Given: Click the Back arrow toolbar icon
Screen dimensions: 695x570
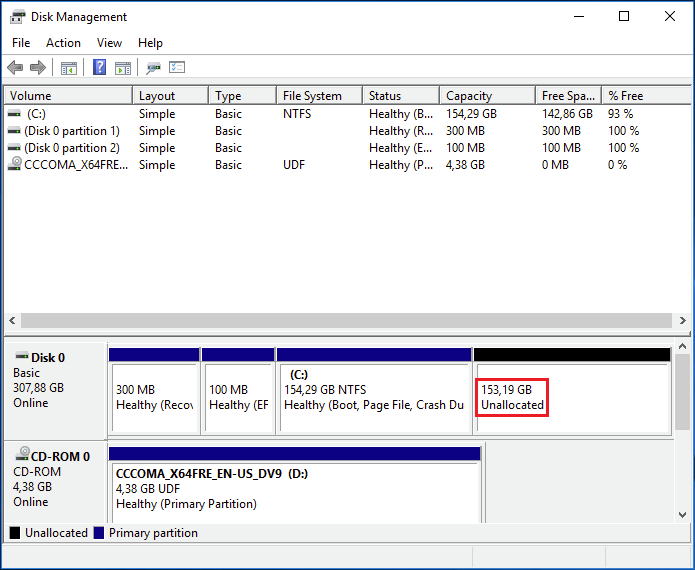Looking at the screenshot, I should (x=15, y=68).
